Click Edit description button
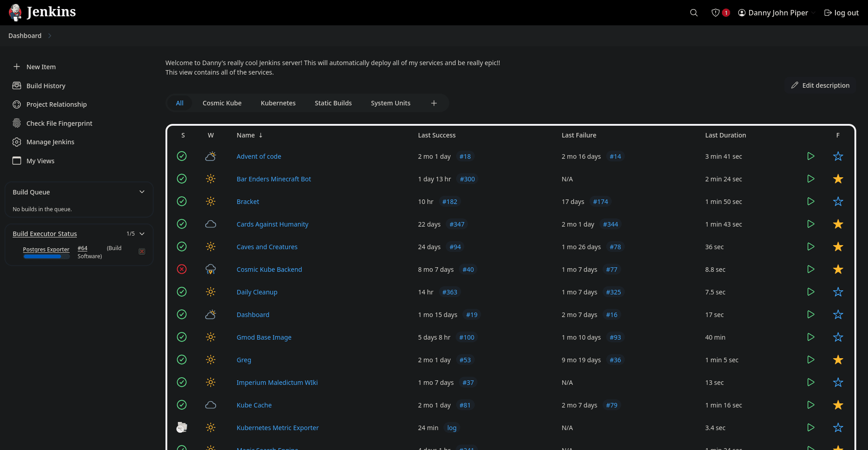The height and width of the screenshot is (450, 868). tap(821, 85)
